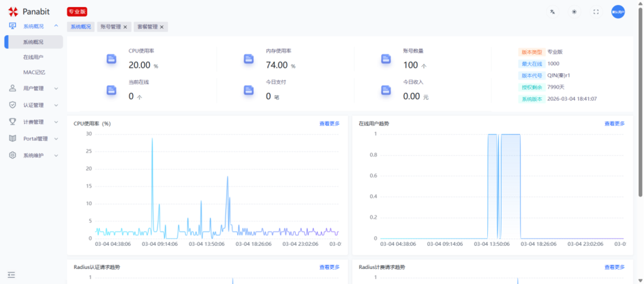Click the 系统版本 tag
The height and width of the screenshot is (284, 644).
click(531, 99)
